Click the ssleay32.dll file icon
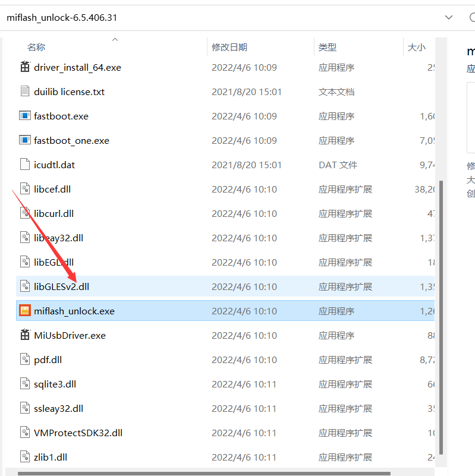The image size is (475, 476). click(x=25, y=408)
